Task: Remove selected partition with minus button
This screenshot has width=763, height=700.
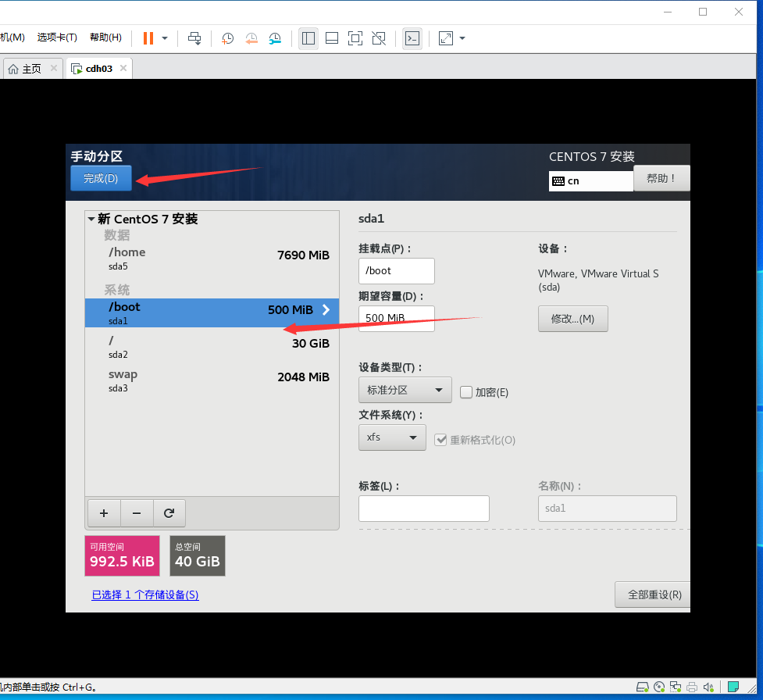Action: click(x=137, y=513)
